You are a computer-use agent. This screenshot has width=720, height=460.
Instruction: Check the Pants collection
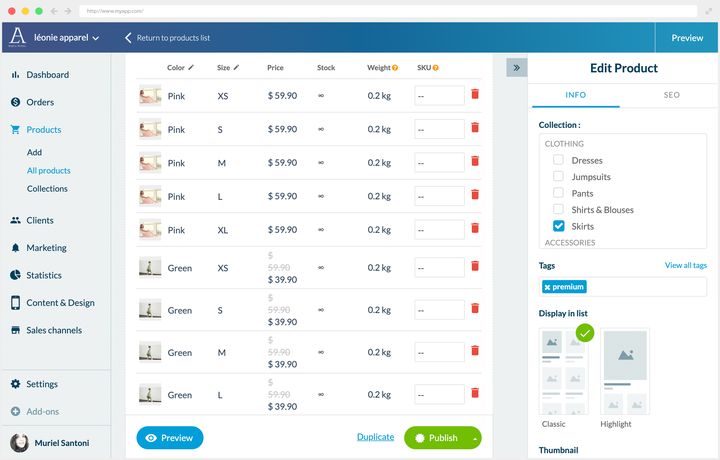pos(558,193)
